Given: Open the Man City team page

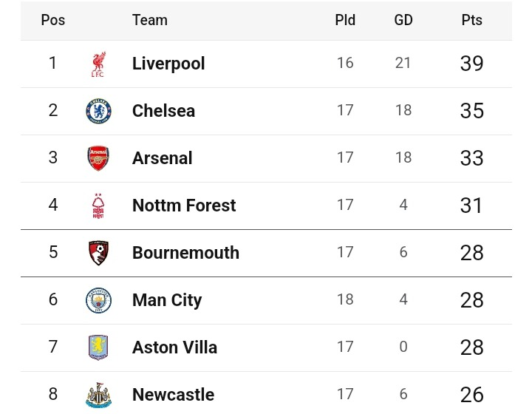Looking at the screenshot, I should pyautogui.click(x=167, y=300).
